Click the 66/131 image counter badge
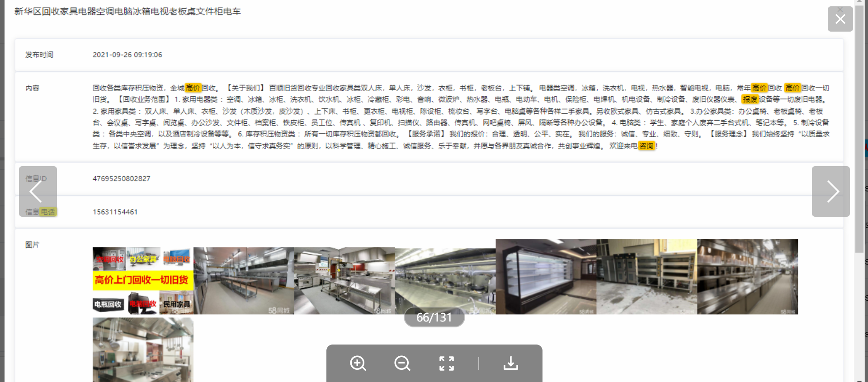868x382 pixels. pos(434,317)
